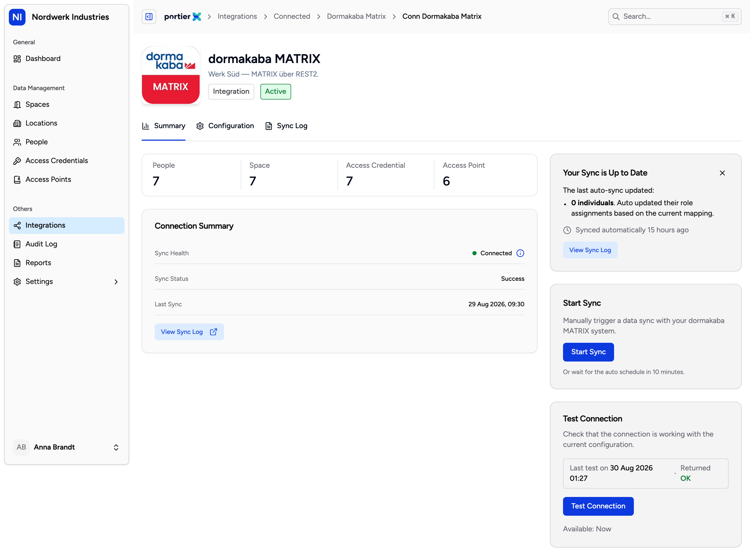Open Access Credentials in the sidebar
Image resolution: width=750 pixels, height=560 pixels.
coord(66,161)
